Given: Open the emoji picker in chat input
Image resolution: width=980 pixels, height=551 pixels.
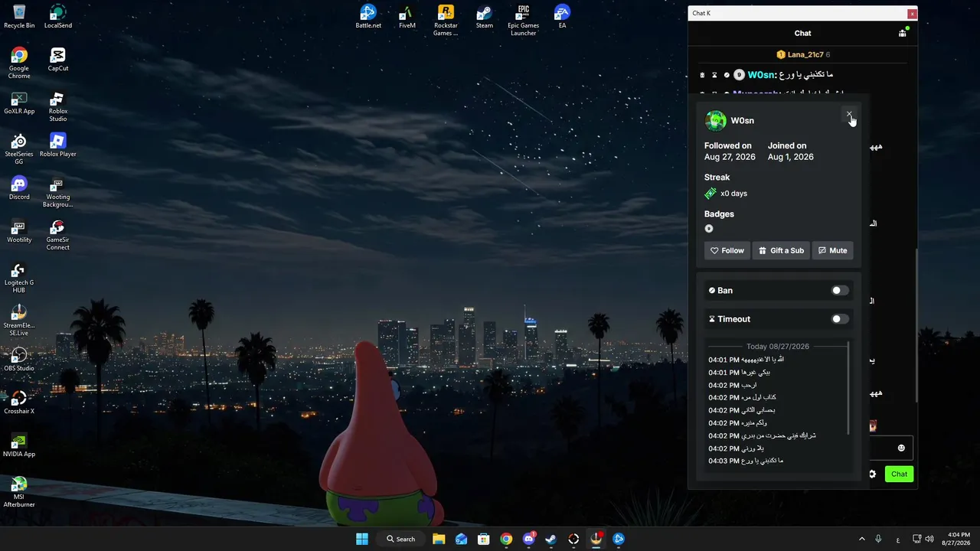Looking at the screenshot, I should [x=901, y=448].
